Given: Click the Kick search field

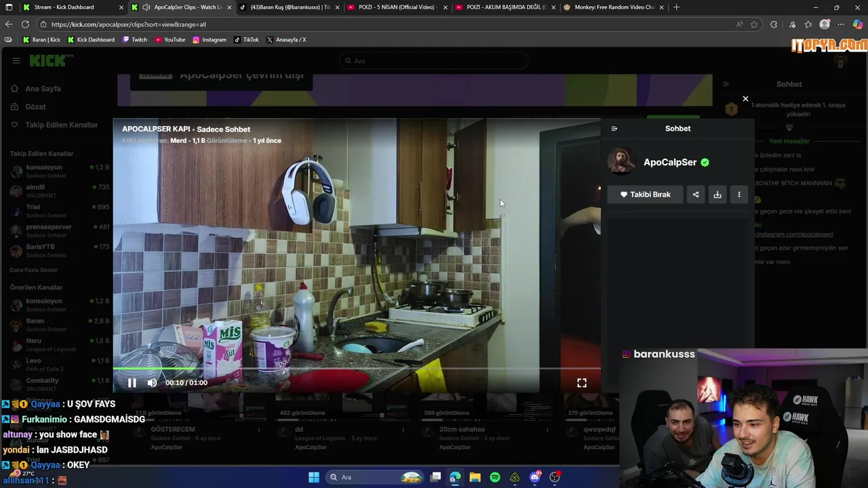Looking at the screenshot, I should coord(434,61).
